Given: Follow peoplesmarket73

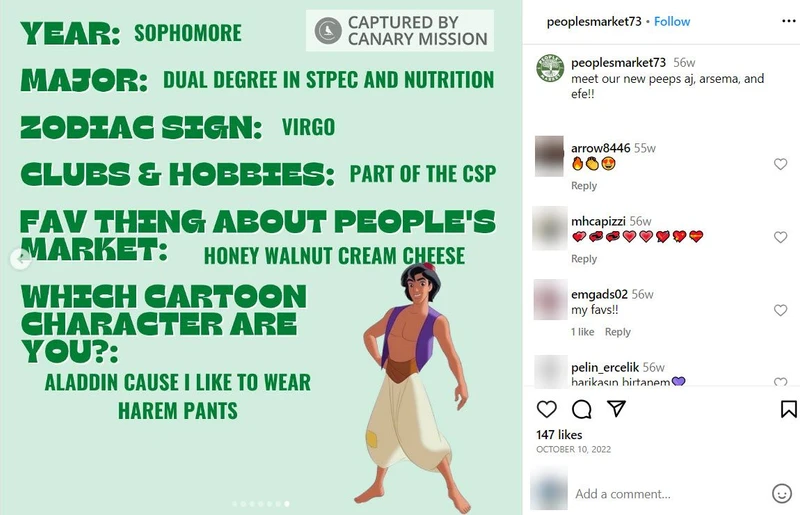Looking at the screenshot, I should pyautogui.click(x=672, y=21).
